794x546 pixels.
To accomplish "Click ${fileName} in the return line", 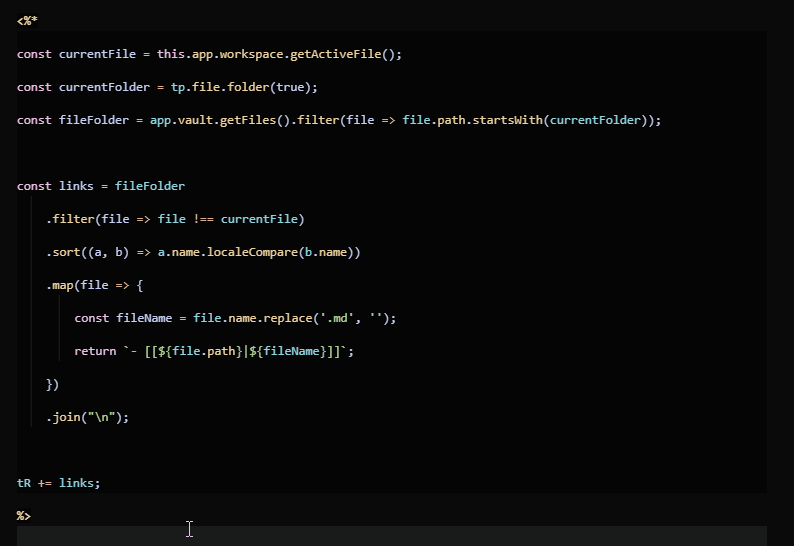I will [x=288, y=351].
